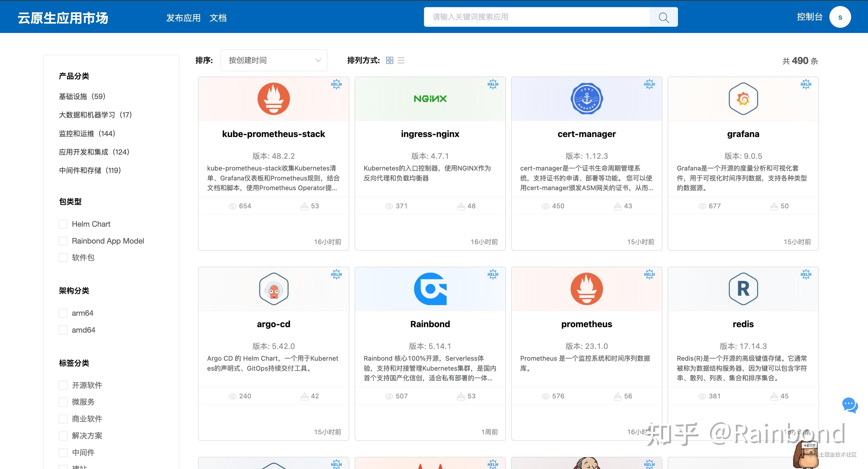
Task: Click the keyword search input field
Action: click(536, 17)
